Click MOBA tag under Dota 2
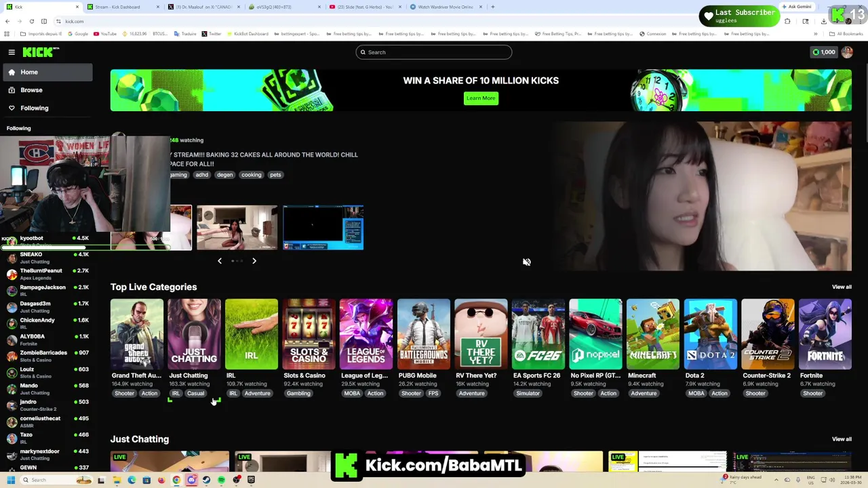The width and height of the screenshot is (868, 488). 696,393
